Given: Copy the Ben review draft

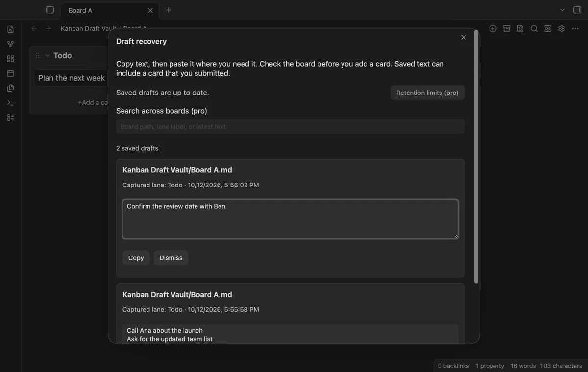Looking at the screenshot, I should (136, 258).
